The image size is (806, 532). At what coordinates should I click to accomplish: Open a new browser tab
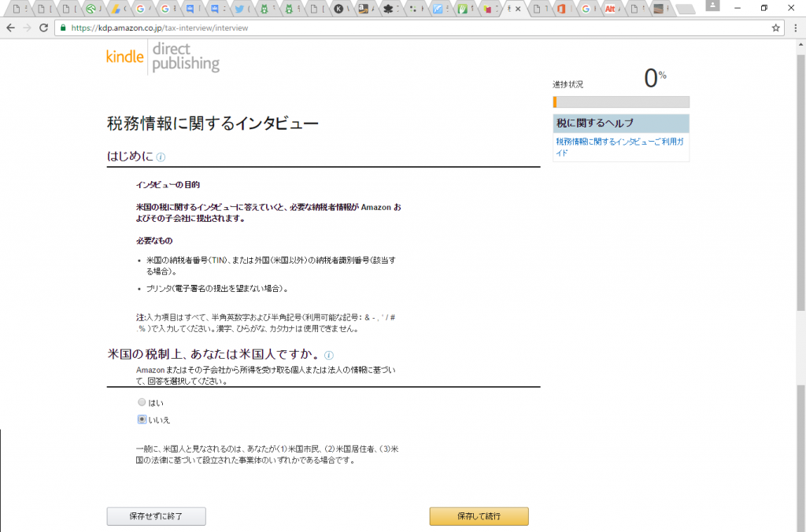coord(686,9)
